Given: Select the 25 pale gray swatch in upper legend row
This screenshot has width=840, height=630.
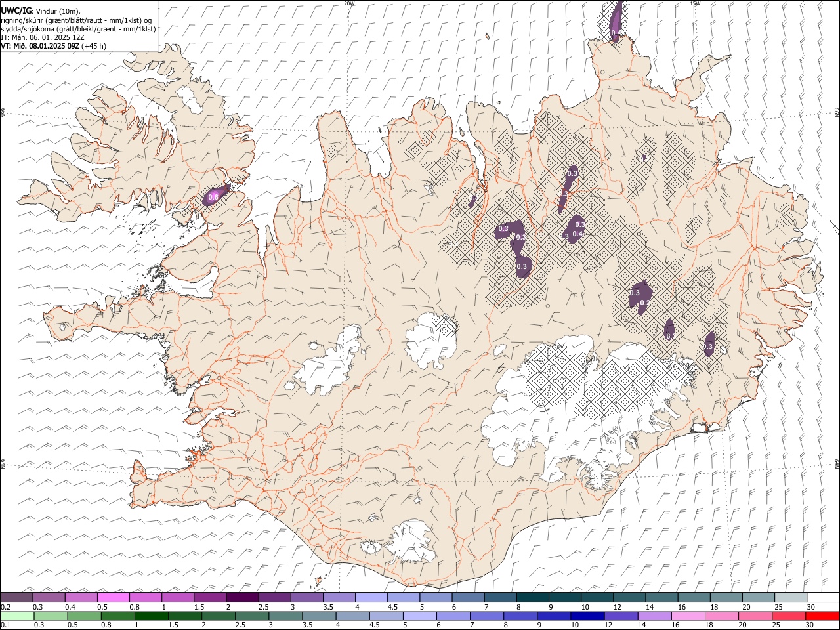Looking at the screenshot, I should point(790,597).
